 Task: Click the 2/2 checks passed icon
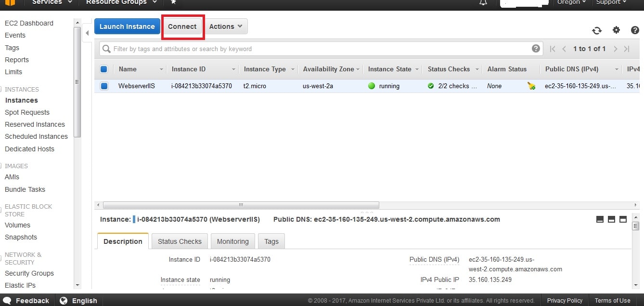coord(431,86)
